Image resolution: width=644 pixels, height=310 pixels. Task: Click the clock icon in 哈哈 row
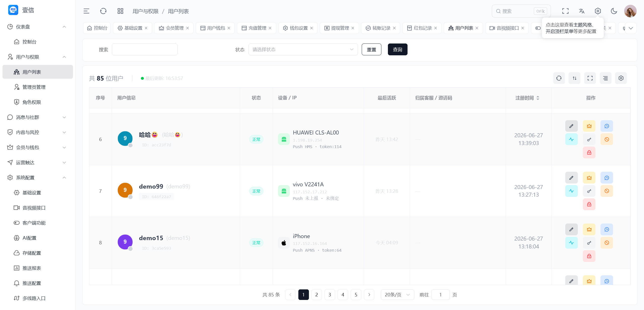[607, 126]
